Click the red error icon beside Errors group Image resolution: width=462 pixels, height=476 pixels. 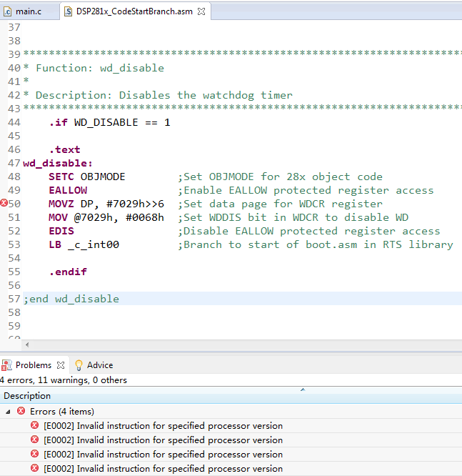21,411
